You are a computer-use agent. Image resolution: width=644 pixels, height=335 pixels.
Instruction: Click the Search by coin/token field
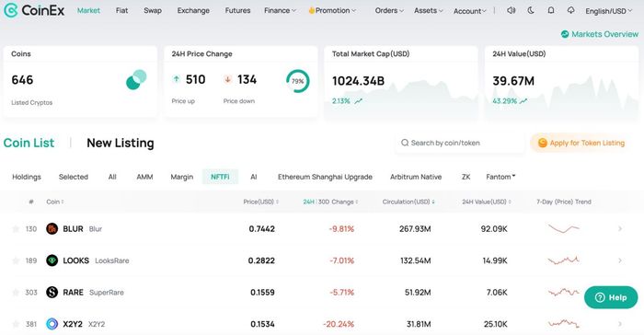click(460, 143)
